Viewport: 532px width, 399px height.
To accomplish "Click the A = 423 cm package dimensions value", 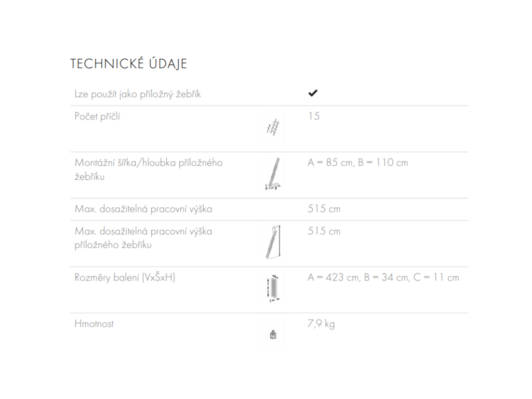I will click(x=383, y=277).
